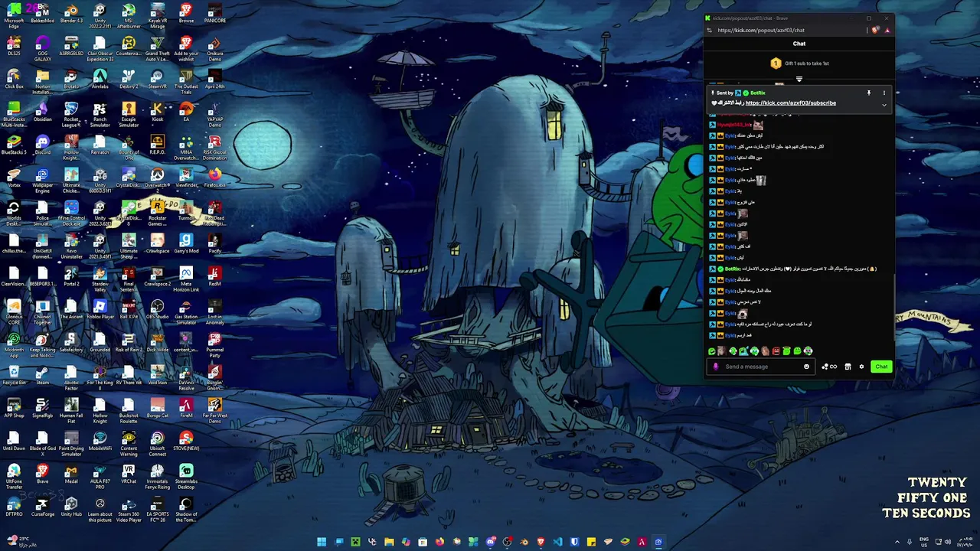Screen dimensions: 980x551
Task: Click the ENG language indicator in tray
Action: (x=924, y=542)
